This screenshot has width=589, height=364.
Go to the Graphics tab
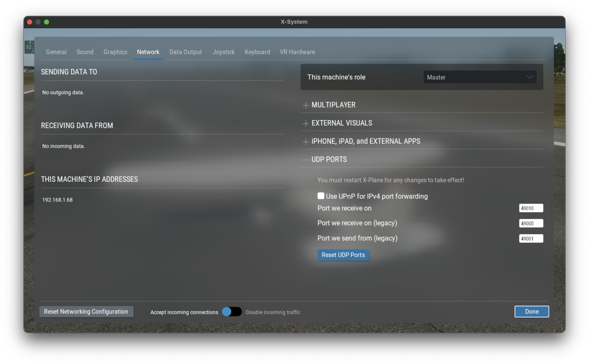tap(115, 52)
